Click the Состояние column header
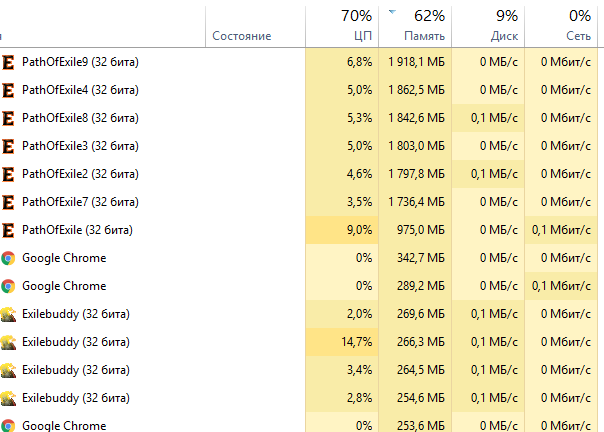This screenshot has width=604, height=432. [242, 36]
